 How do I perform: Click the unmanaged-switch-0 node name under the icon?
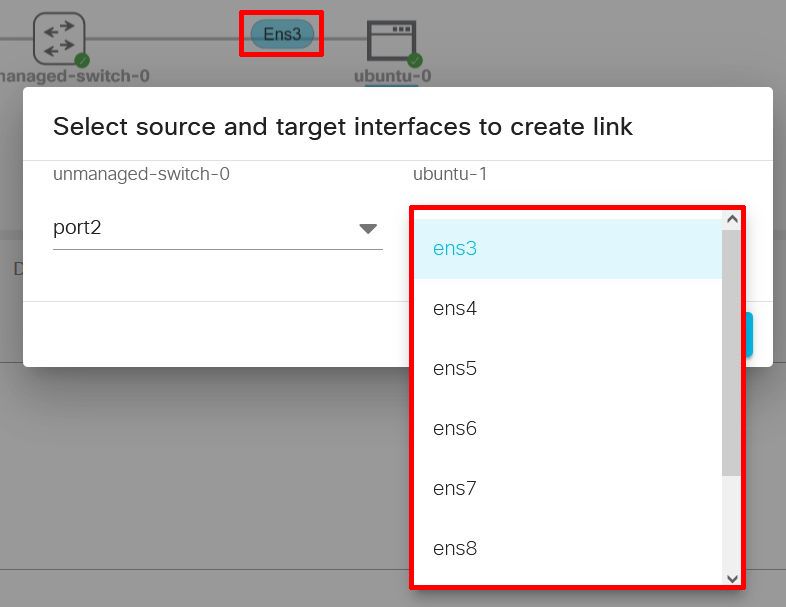(75, 76)
